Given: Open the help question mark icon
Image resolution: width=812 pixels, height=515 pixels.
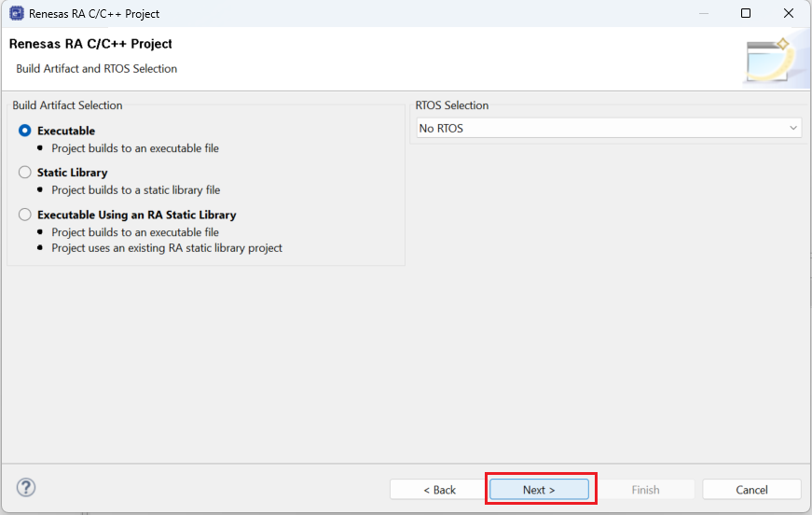Looking at the screenshot, I should (x=26, y=488).
